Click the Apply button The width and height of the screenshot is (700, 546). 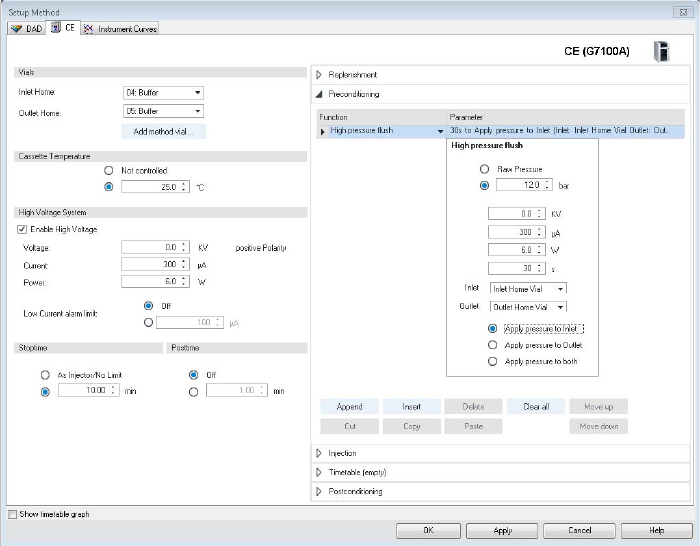(502, 530)
